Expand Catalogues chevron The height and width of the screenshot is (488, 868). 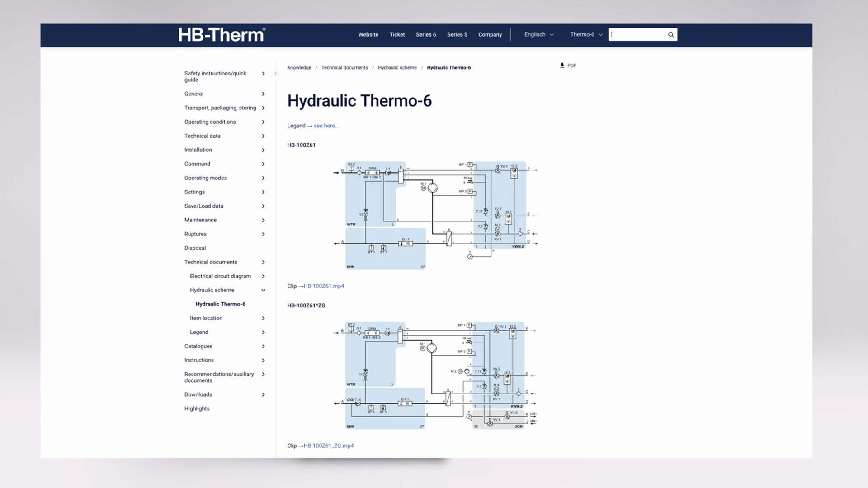263,347
